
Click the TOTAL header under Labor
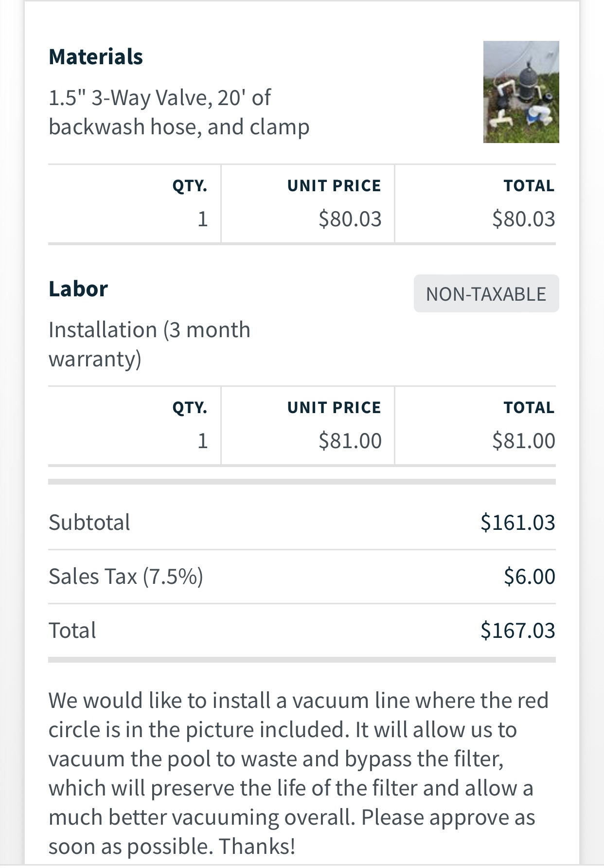coord(529,408)
